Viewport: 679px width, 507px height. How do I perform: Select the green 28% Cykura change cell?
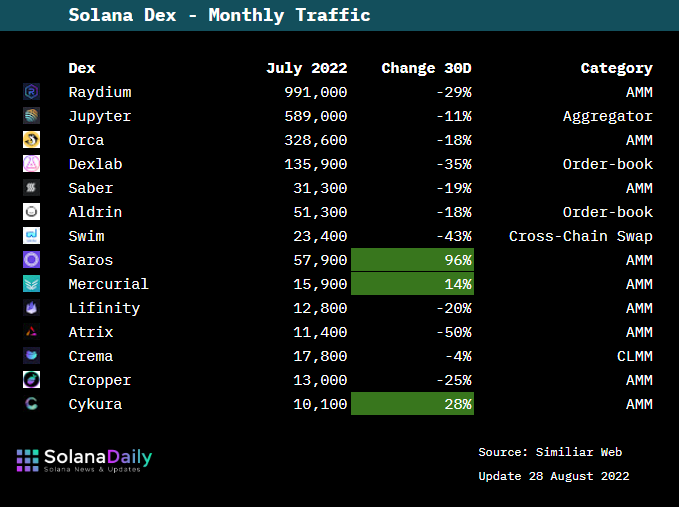[412, 404]
